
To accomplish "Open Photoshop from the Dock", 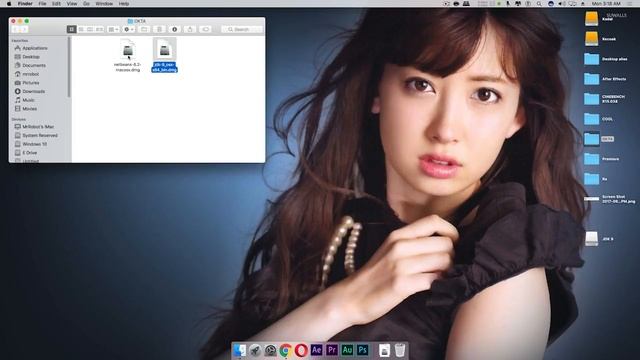I will pos(362,350).
